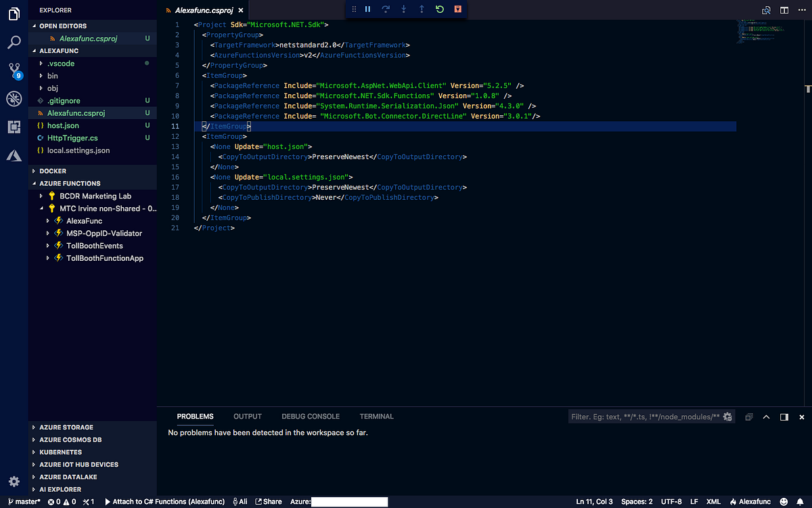The height and width of the screenshot is (508, 812).
Task: Toggle the Problems panel maximize arrow
Action: (x=767, y=417)
